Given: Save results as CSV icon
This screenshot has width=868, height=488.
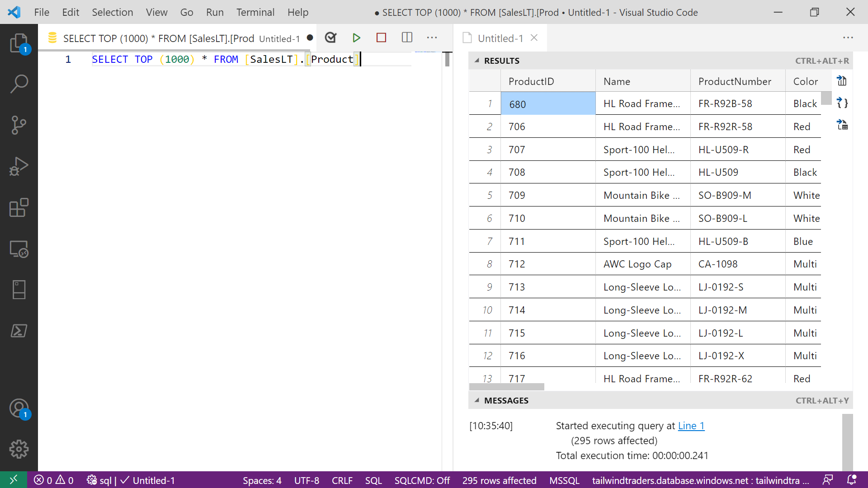Looking at the screenshot, I should [x=842, y=81].
